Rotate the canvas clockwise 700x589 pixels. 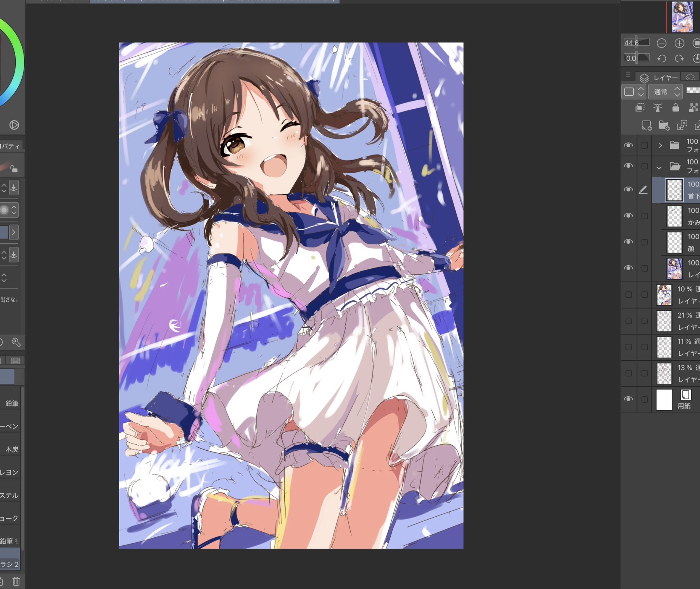pyautogui.click(x=679, y=58)
